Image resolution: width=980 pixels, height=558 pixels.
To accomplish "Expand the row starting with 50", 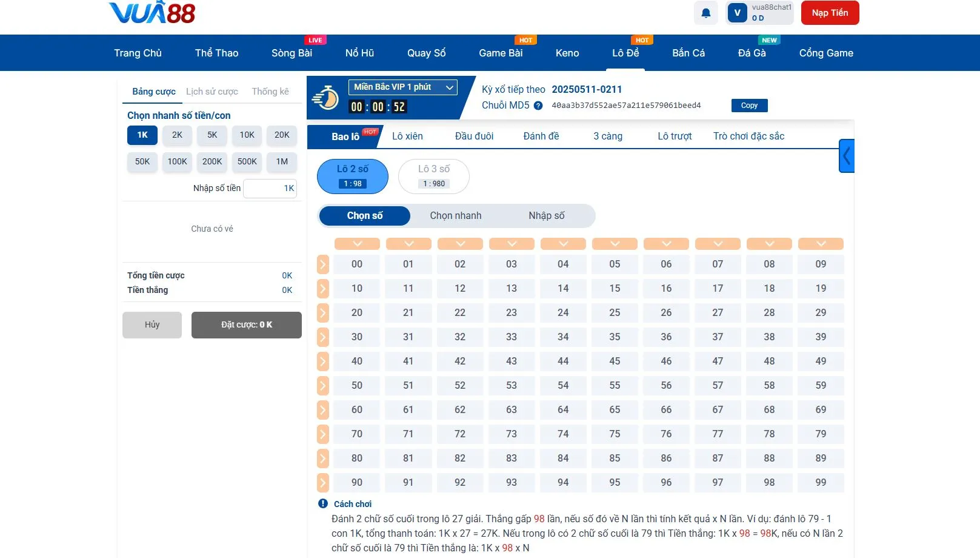I will [x=322, y=385].
